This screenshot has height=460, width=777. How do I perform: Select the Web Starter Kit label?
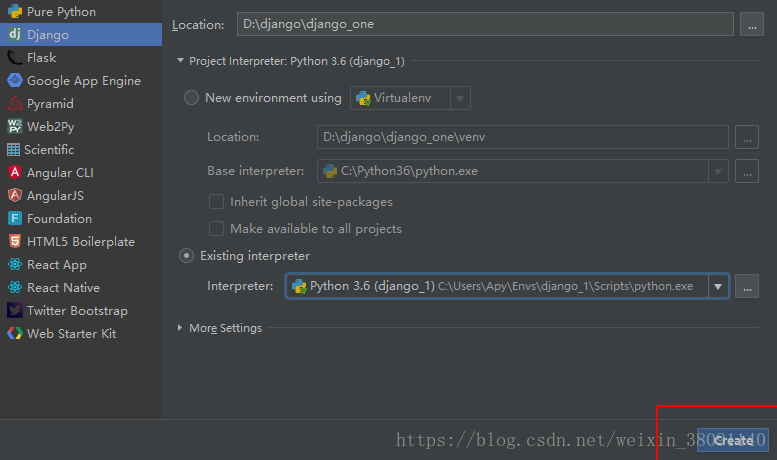coord(71,334)
